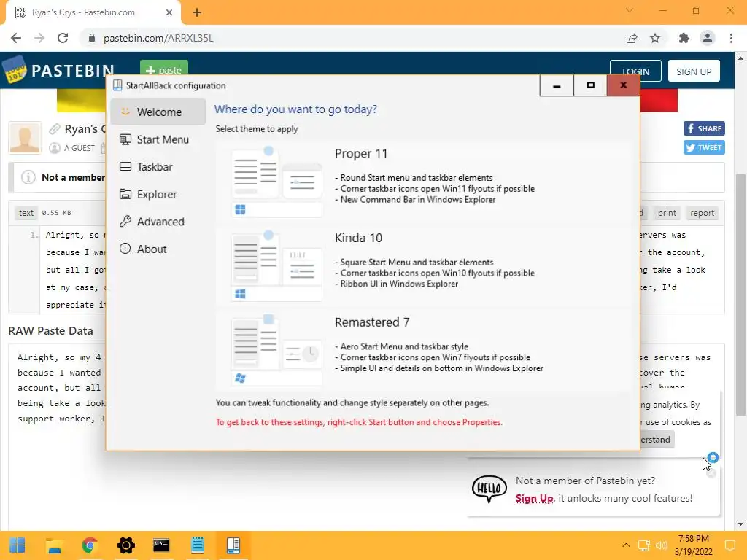This screenshot has height=560, width=747.
Task: Click the Remastered 7 theme title
Action: coord(372,322)
